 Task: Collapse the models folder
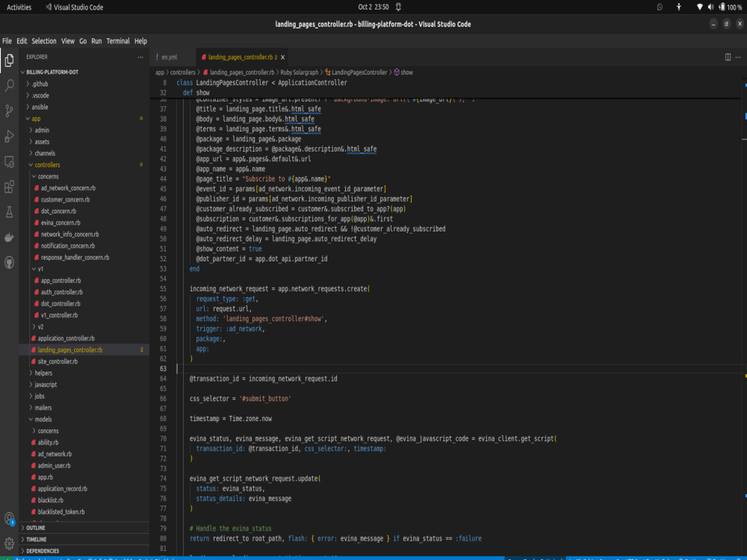tap(84, 419)
